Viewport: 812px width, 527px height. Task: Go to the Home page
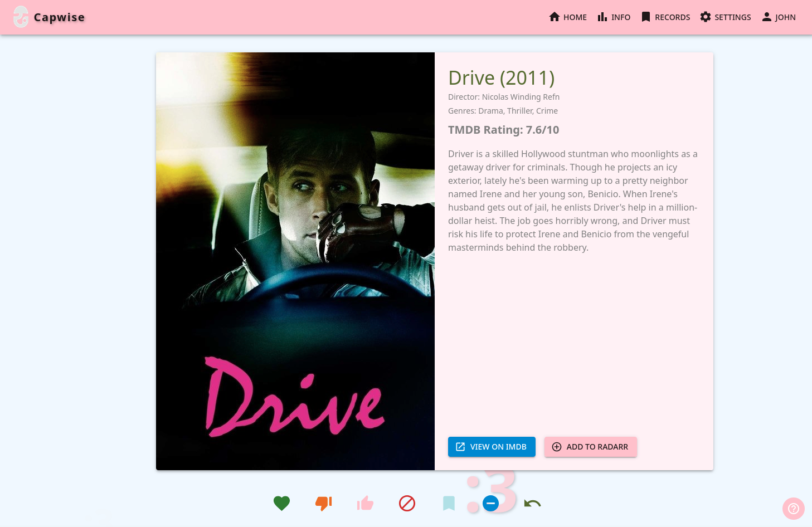click(x=568, y=17)
